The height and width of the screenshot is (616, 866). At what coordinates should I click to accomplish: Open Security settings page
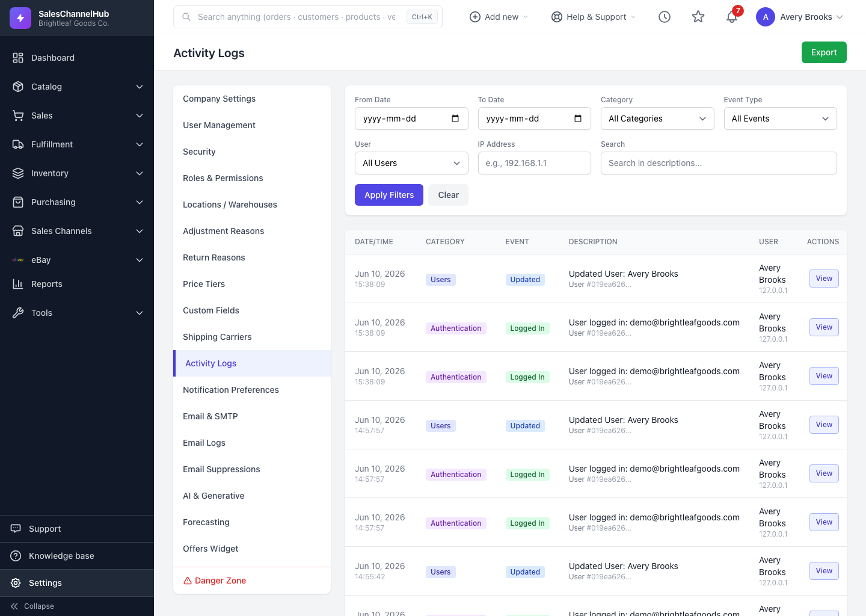click(x=252, y=152)
